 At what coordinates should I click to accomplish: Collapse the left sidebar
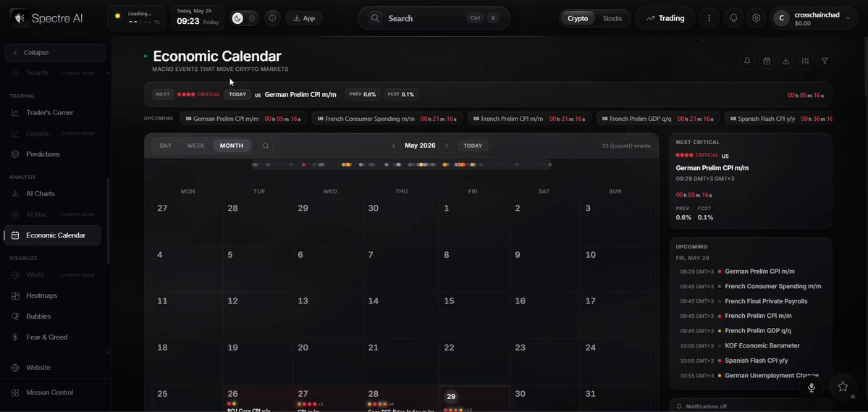pyautogui.click(x=55, y=53)
